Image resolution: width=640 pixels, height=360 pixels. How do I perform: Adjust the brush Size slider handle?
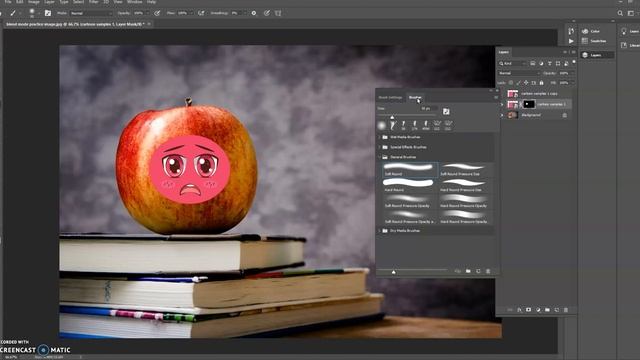pos(392,117)
